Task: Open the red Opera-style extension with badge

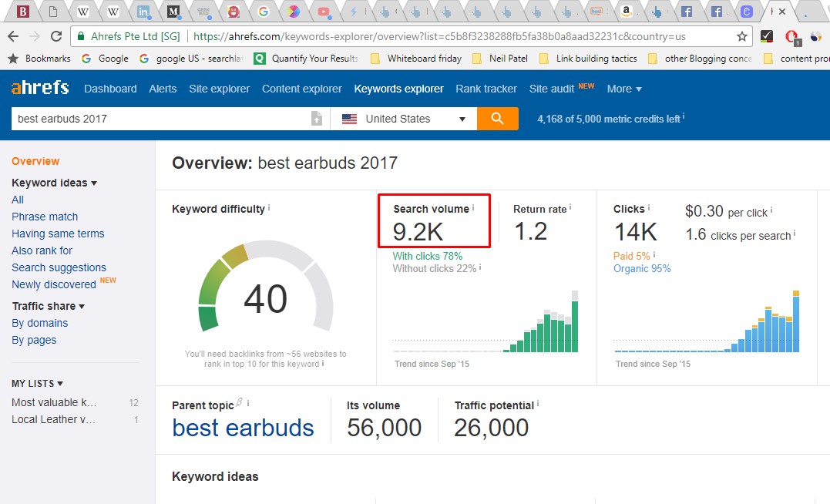Action: pos(793,37)
